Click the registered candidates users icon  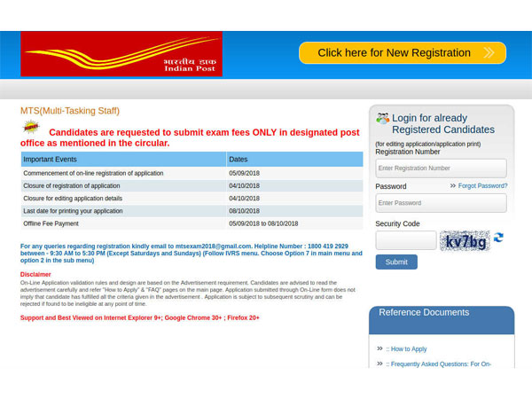click(x=382, y=118)
